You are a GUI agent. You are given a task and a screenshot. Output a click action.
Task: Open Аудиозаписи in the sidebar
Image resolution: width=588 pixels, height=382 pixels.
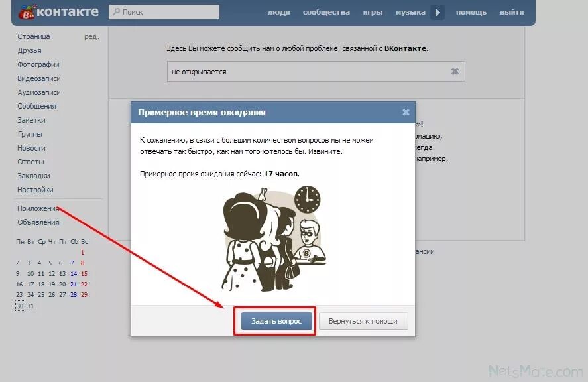38,92
